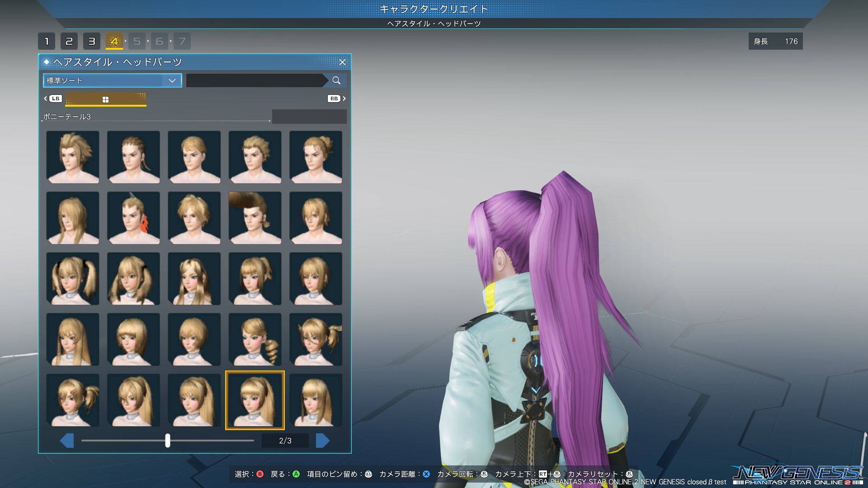Click the LB previous category arrow
The width and height of the screenshot is (868, 488).
pos(53,99)
